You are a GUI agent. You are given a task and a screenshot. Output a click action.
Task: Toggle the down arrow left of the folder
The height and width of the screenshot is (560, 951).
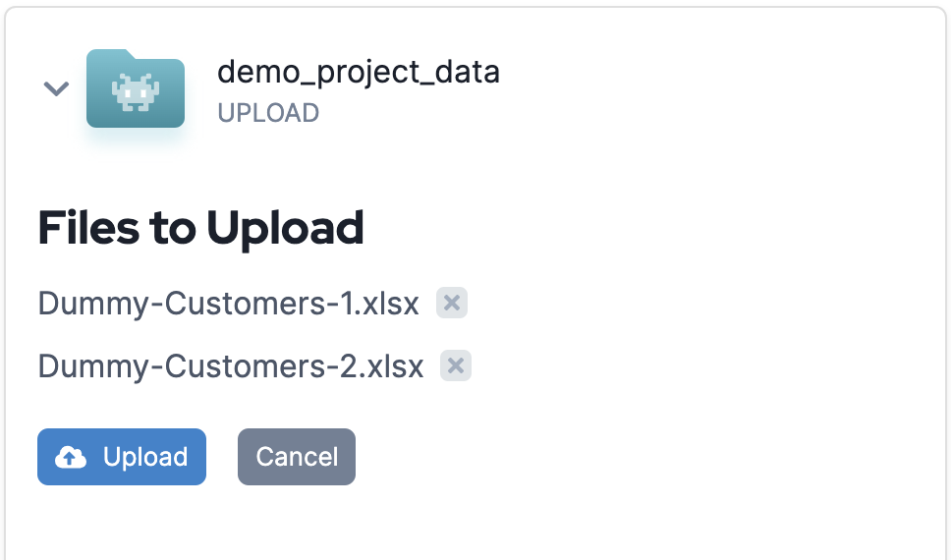click(56, 88)
